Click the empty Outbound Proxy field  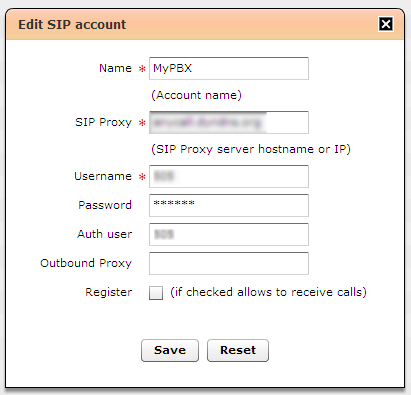(x=229, y=263)
